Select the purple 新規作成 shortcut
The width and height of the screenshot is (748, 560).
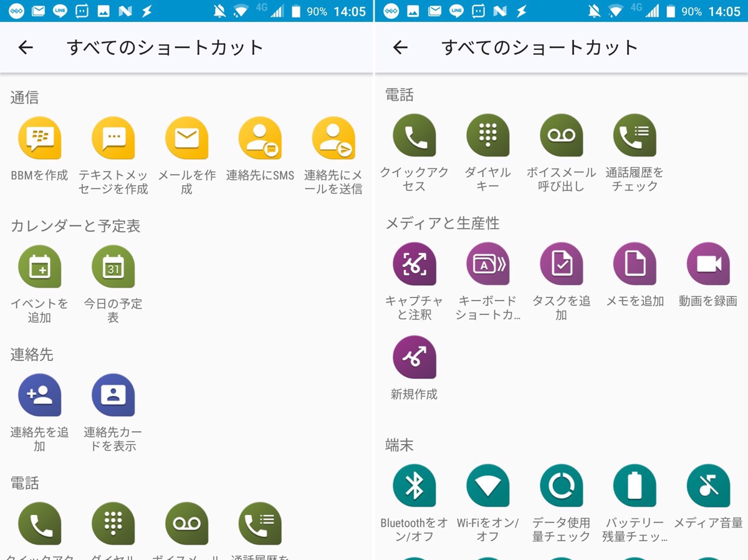click(x=415, y=357)
